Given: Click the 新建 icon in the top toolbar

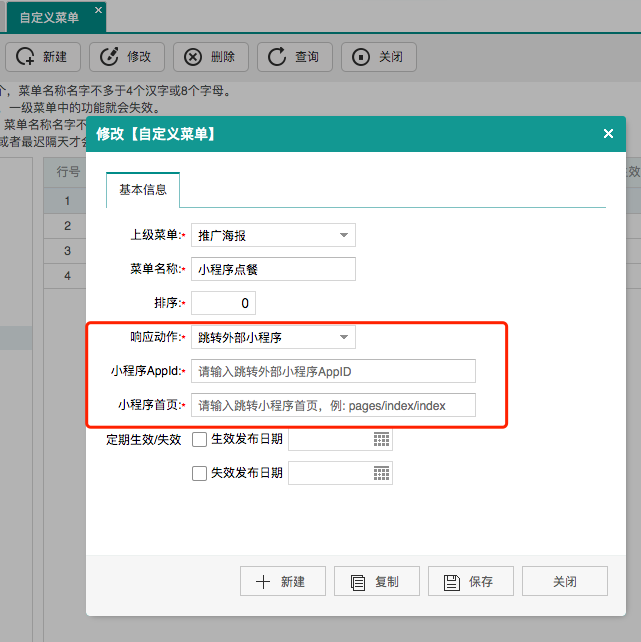Looking at the screenshot, I should [x=26, y=57].
